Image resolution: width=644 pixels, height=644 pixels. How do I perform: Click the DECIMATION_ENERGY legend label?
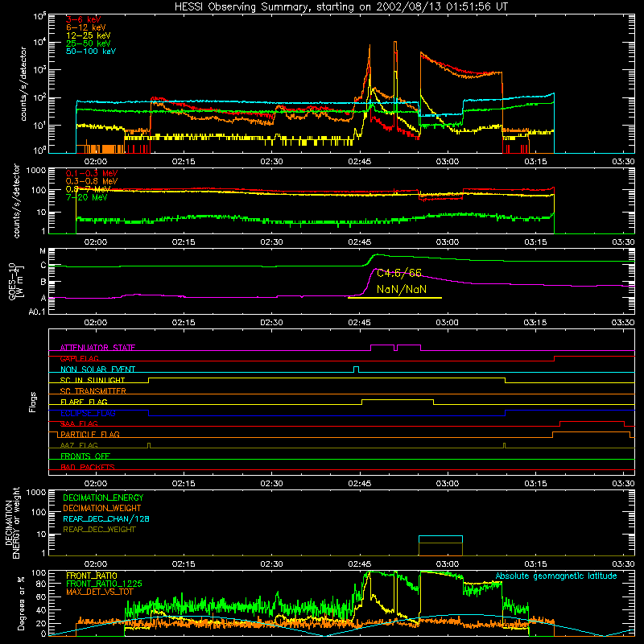pos(103,497)
